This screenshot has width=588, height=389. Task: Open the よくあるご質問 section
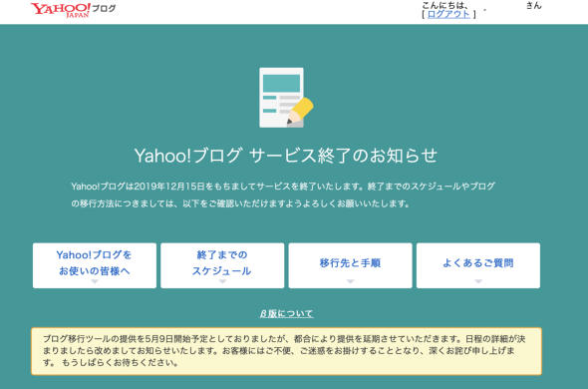478,265
